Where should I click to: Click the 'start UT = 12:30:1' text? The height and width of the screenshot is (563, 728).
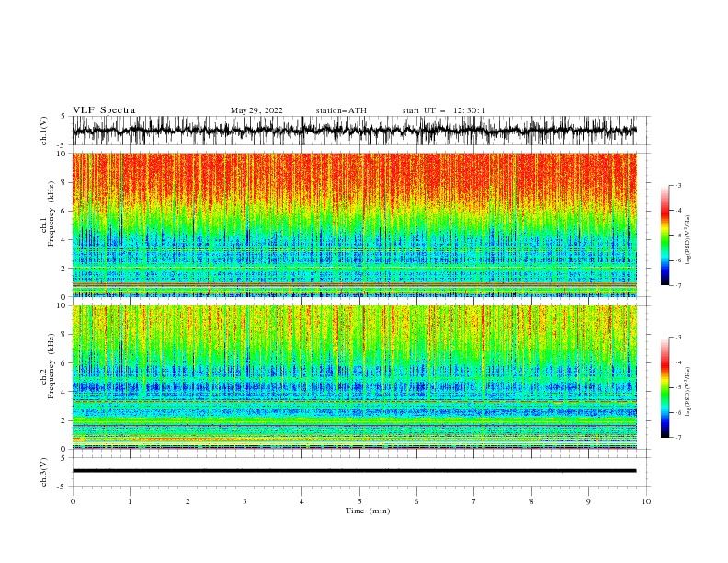(x=443, y=110)
